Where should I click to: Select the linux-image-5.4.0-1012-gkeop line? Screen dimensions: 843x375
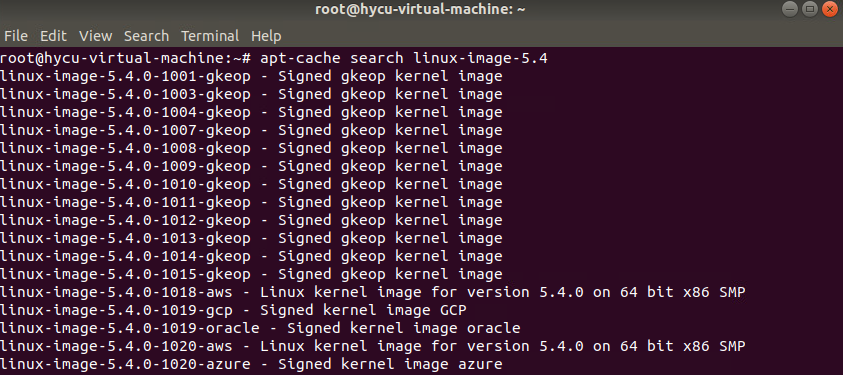click(x=251, y=220)
